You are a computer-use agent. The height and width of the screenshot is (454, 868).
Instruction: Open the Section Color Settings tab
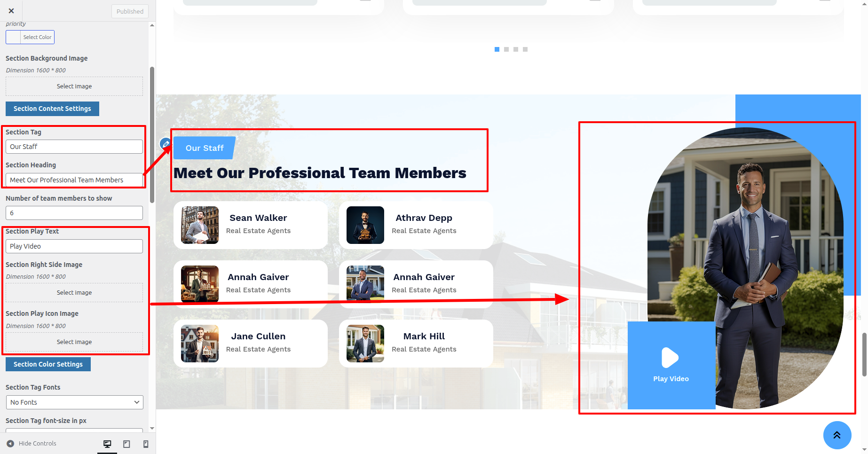pos(48,364)
